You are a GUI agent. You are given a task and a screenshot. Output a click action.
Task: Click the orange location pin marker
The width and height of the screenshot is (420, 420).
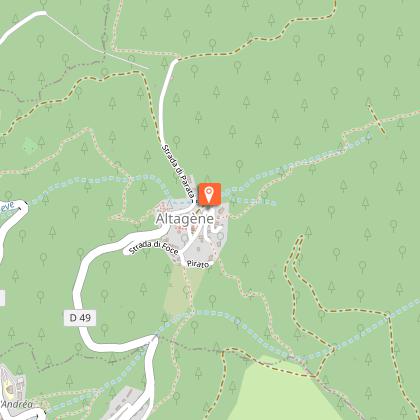[209, 194]
